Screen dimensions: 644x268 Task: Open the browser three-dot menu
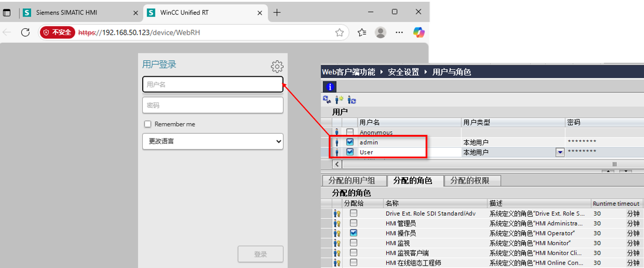tap(399, 32)
